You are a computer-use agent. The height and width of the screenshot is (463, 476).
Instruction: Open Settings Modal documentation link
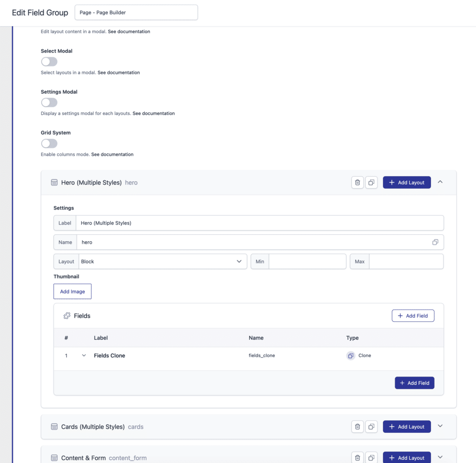(153, 113)
